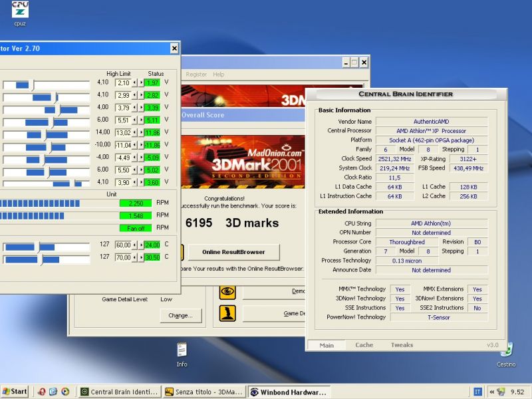The height and width of the screenshot is (399, 532).
Task: Click the Online ResultBrowser button
Action: 233,252
